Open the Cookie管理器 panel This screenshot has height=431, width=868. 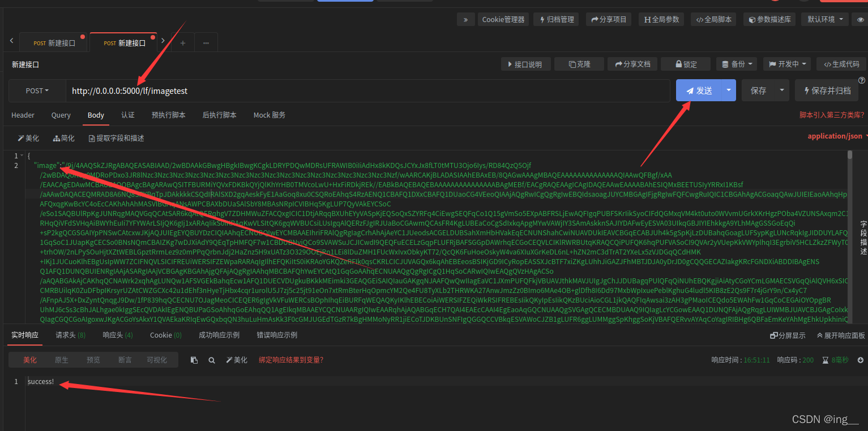[503, 19]
